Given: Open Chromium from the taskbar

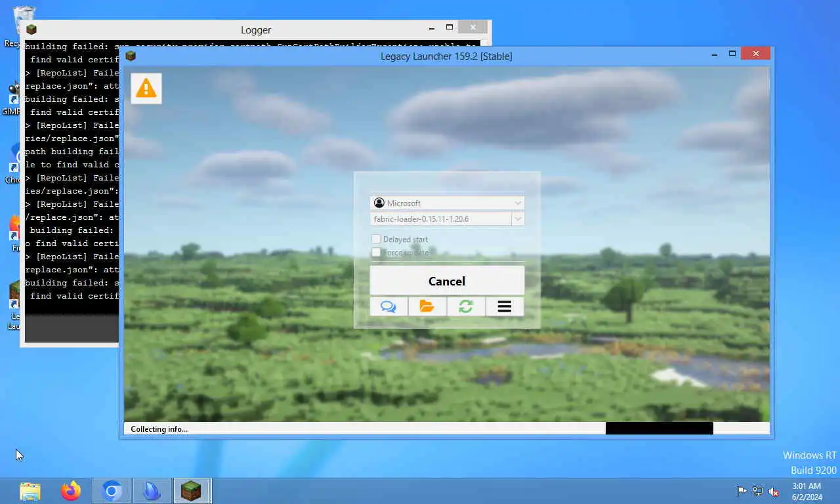Looking at the screenshot, I should pos(112,491).
